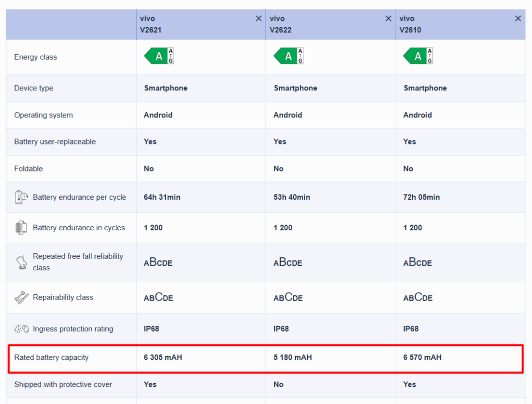
Task: Click V2610 'Smartphone' device type cell
Action: coord(425,88)
